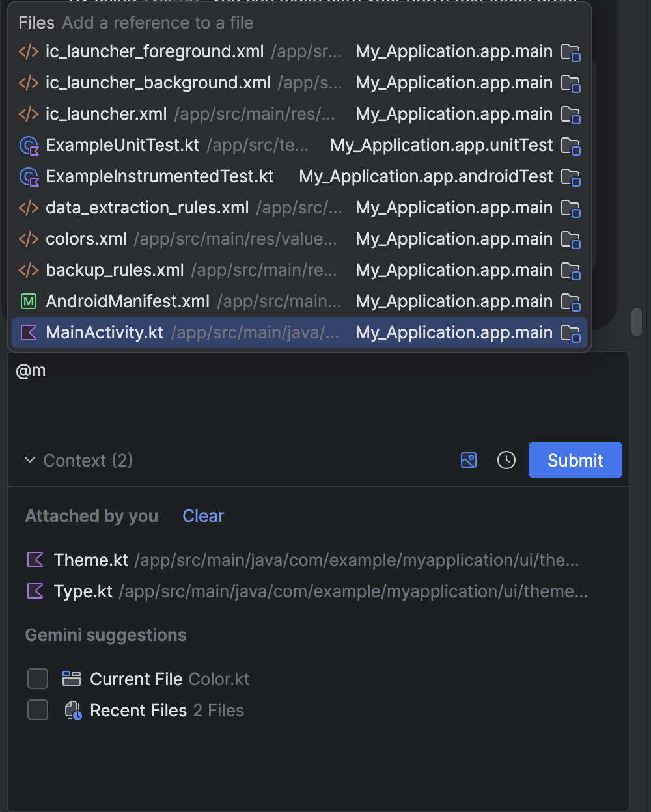Open the chat history clock icon
The image size is (651, 812).
pos(506,460)
